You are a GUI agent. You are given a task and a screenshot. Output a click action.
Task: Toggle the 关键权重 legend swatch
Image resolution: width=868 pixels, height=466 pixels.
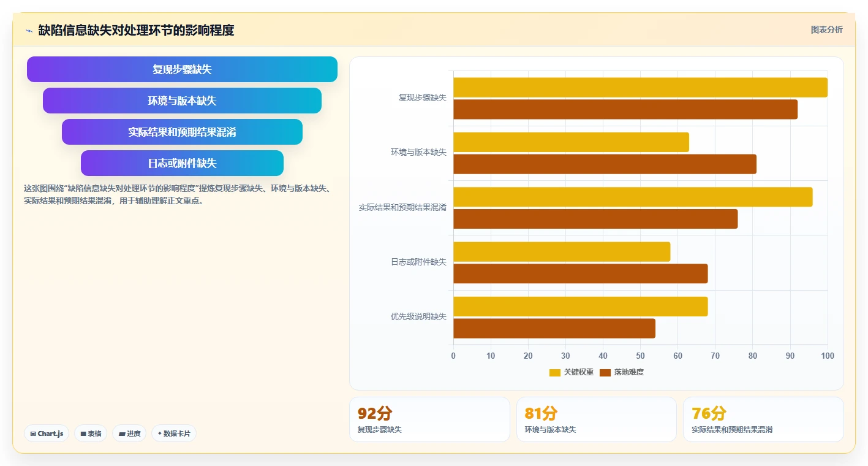pos(555,372)
